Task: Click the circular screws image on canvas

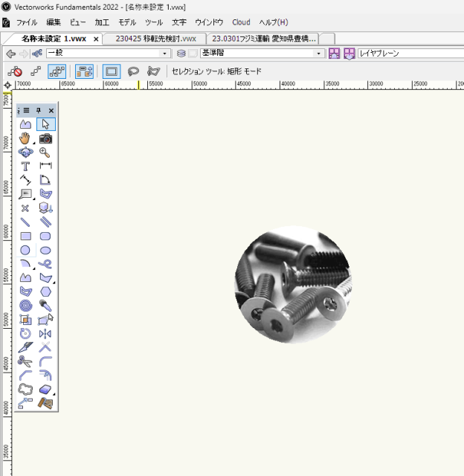Action: coord(293,285)
